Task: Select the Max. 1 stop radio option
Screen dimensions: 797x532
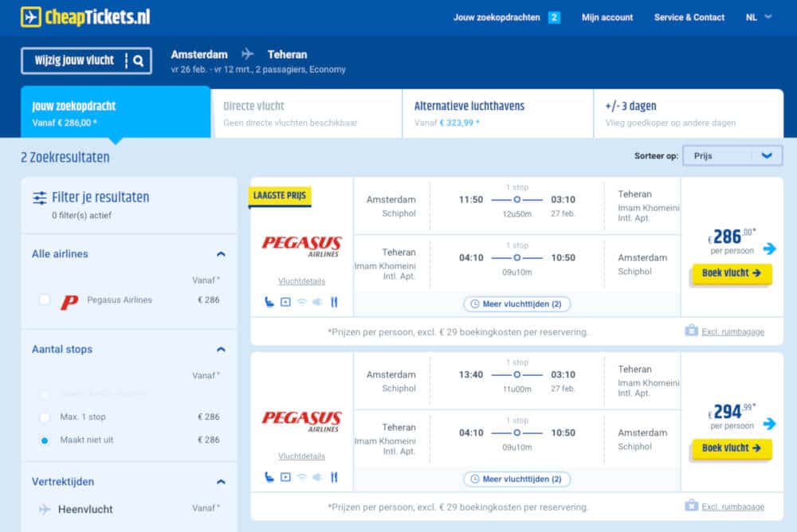Action: pos(45,417)
